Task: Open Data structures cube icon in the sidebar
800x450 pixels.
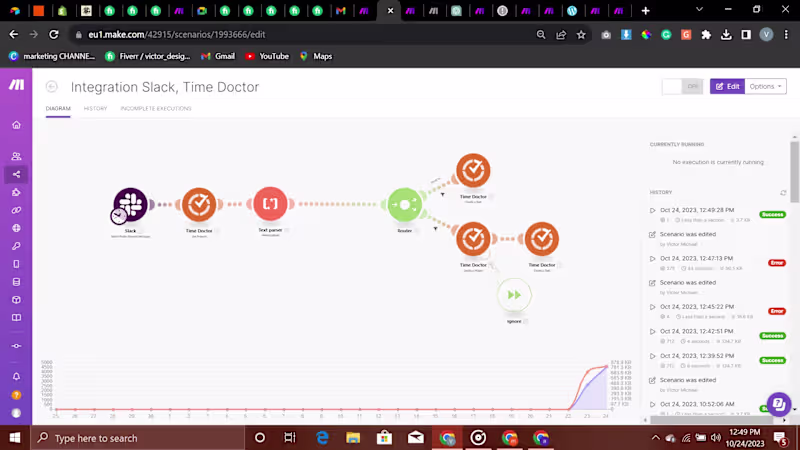Action: [x=16, y=300]
